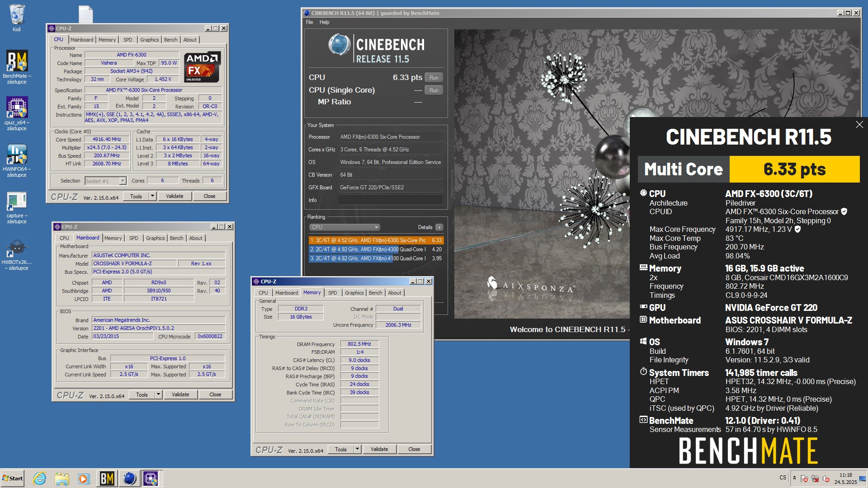Open the Graphics tab in the Mainboard CPU-Z window
This screenshot has width=868, height=488.
tap(155, 238)
